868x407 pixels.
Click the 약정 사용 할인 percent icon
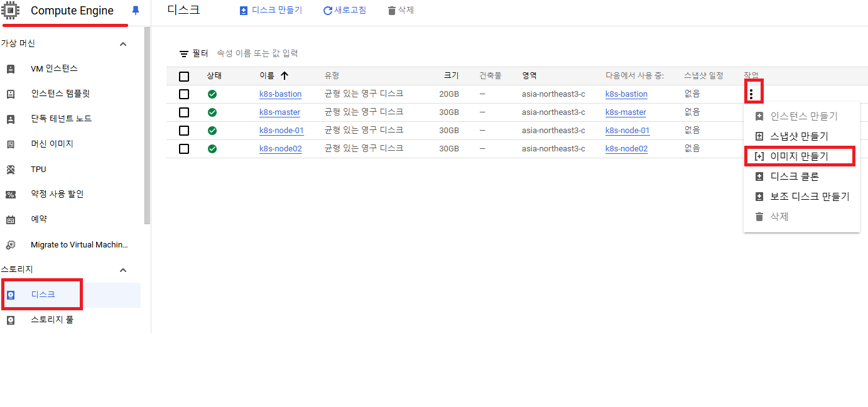pyautogui.click(x=10, y=195)
